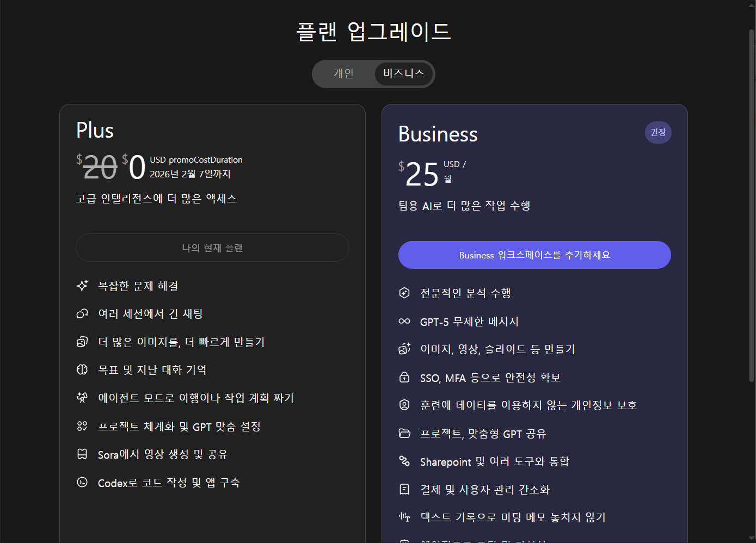Viewport: 756px width, 543px height.
Task: Click the Business plan title
Action: pyautogui.click(x=438, y=134)
